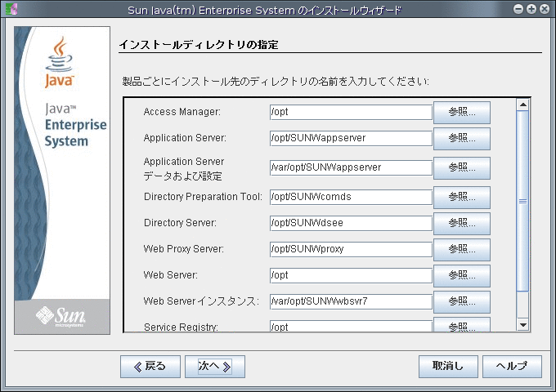Browse for Application Server install directory
Image resolution: width=556 pixels, height=392 pixels.
tap(462, 139)
